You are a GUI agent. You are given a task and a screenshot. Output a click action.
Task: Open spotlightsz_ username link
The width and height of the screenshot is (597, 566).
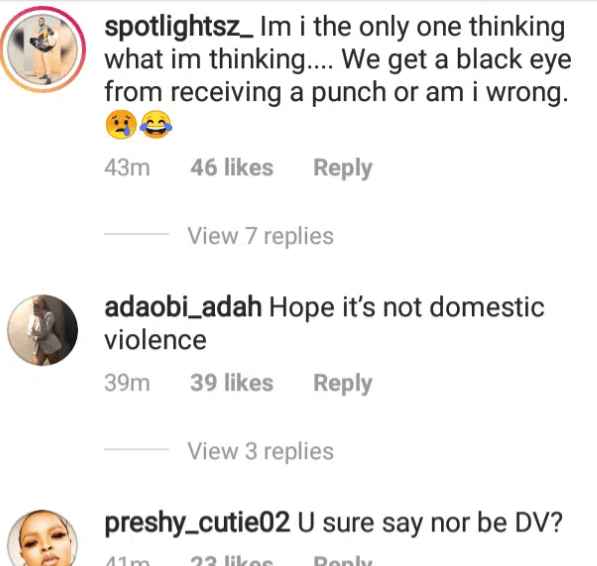[x=179, y=27]
